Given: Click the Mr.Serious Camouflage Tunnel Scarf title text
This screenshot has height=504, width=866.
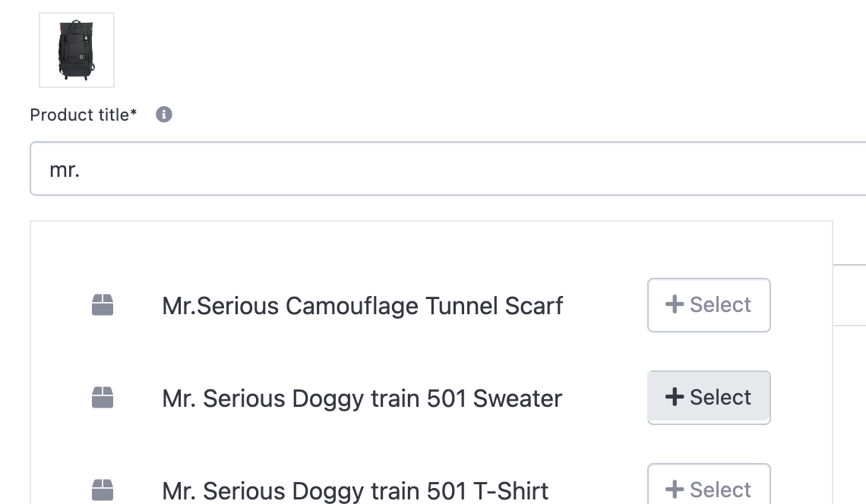Looking at the screenshot, I should tap(362, 306).
